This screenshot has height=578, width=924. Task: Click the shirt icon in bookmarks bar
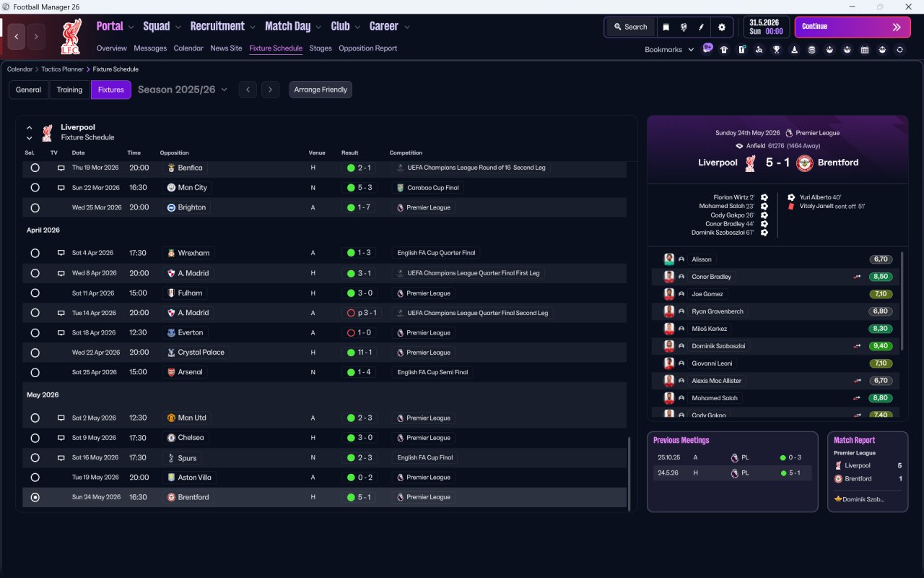pyautogui.click(x=724, y=50)
